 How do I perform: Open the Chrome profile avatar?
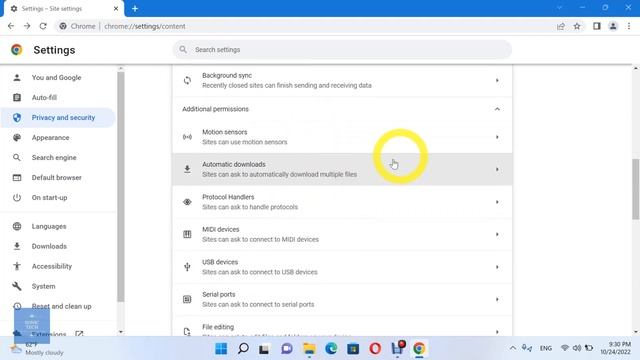point(613,26)
